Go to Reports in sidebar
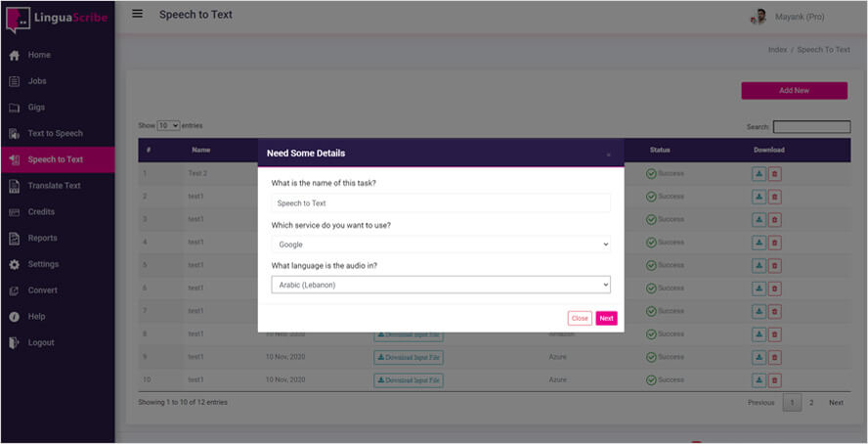This screenshot has height=444, width=868. pyautogui.click(x=42, y=238)
